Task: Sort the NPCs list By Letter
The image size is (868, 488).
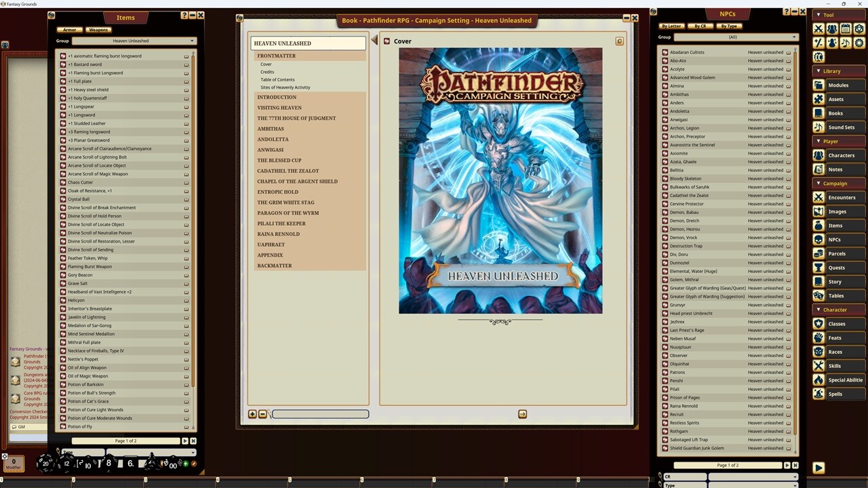Action: 671,26
